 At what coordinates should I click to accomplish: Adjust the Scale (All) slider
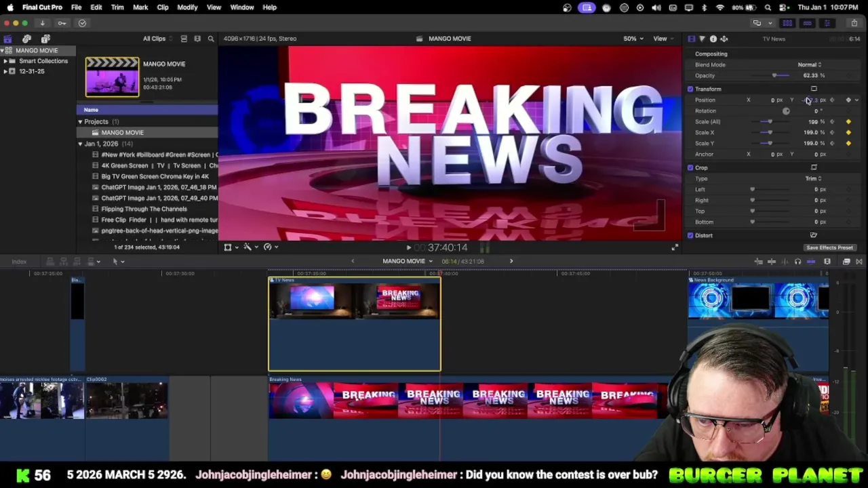point(770,122)
